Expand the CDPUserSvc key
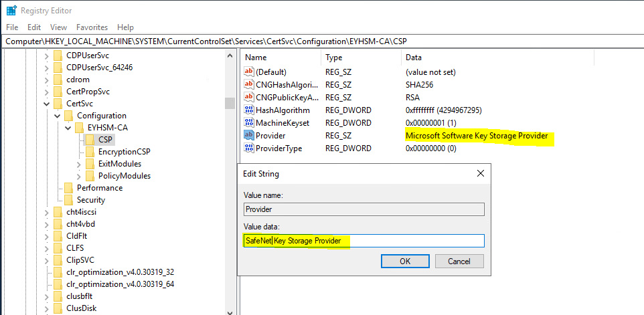 [46, 56]
